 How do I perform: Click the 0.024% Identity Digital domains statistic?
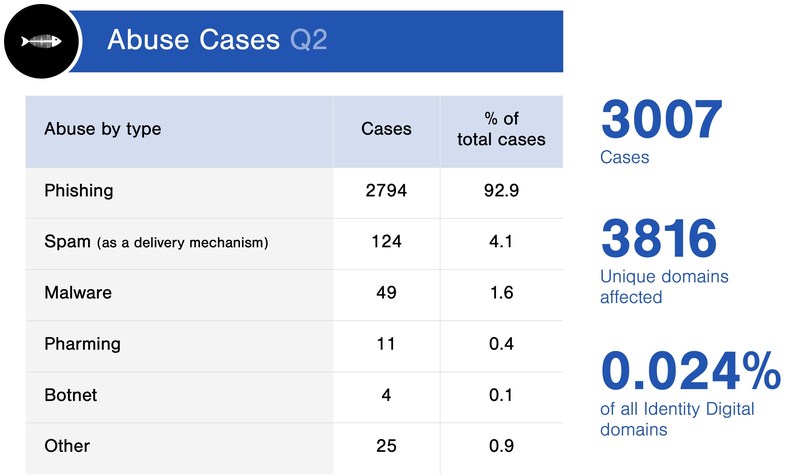click(x=690, y=371)
